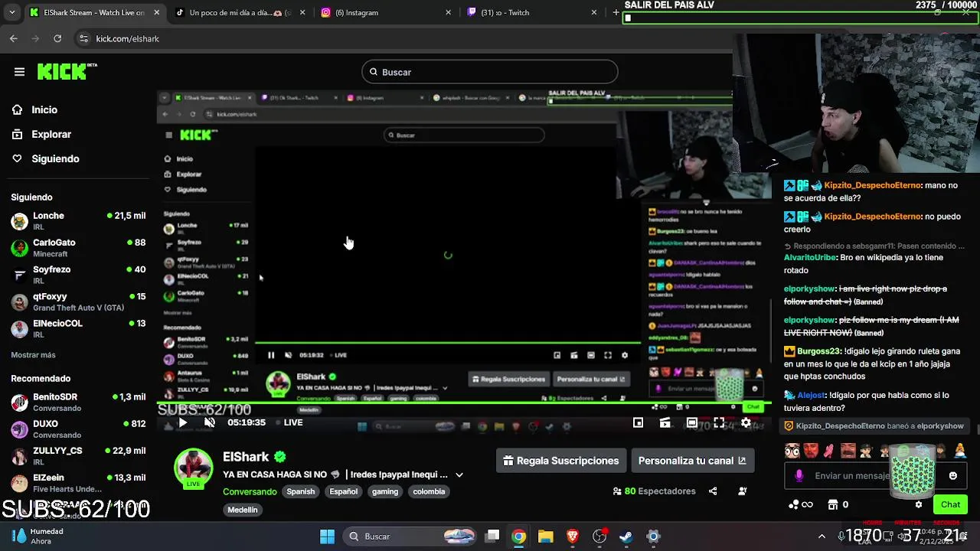Select the gaming tag
Viewport: 980px width, 551px height.
pyautogui.click(x=385, y=491)
